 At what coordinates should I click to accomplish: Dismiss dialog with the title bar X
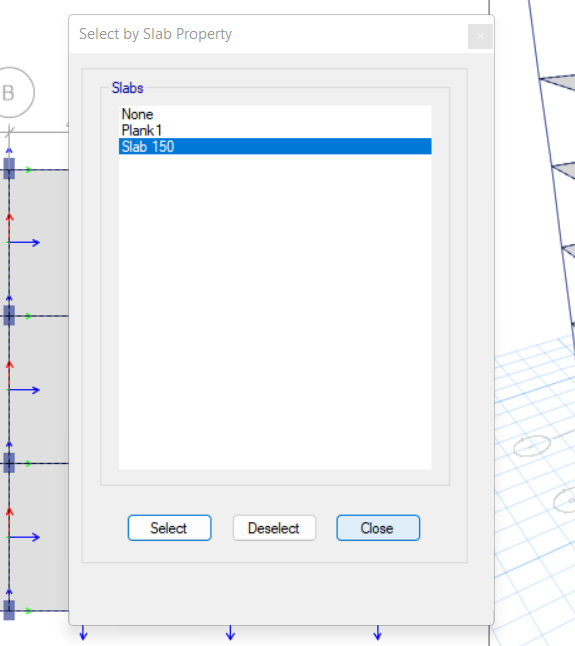[480, 36]
